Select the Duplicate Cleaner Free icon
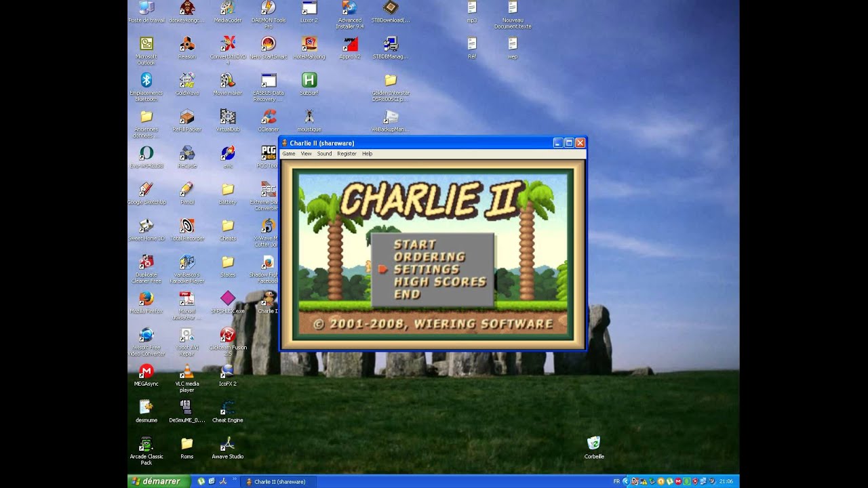868x488 pixels. (146, 269)
